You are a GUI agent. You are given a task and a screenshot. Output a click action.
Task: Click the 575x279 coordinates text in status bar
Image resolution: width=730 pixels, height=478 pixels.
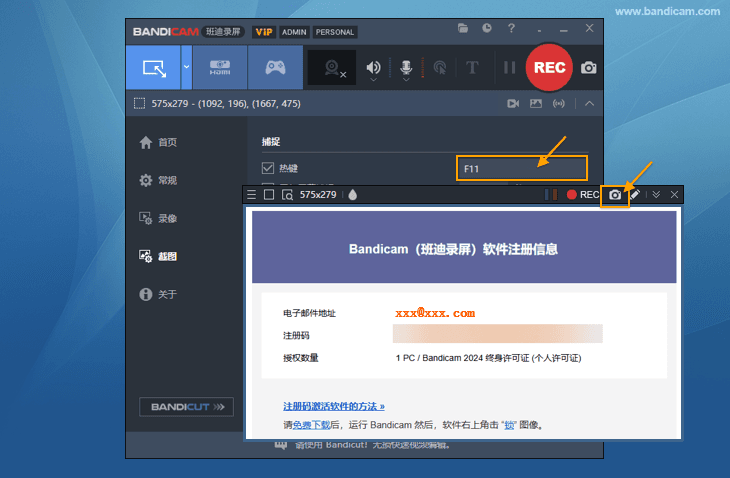226,103
